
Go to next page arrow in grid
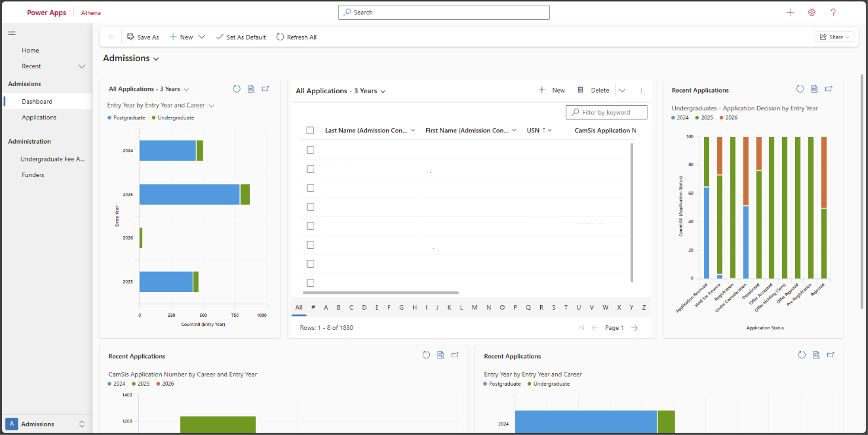coord(634,328)
